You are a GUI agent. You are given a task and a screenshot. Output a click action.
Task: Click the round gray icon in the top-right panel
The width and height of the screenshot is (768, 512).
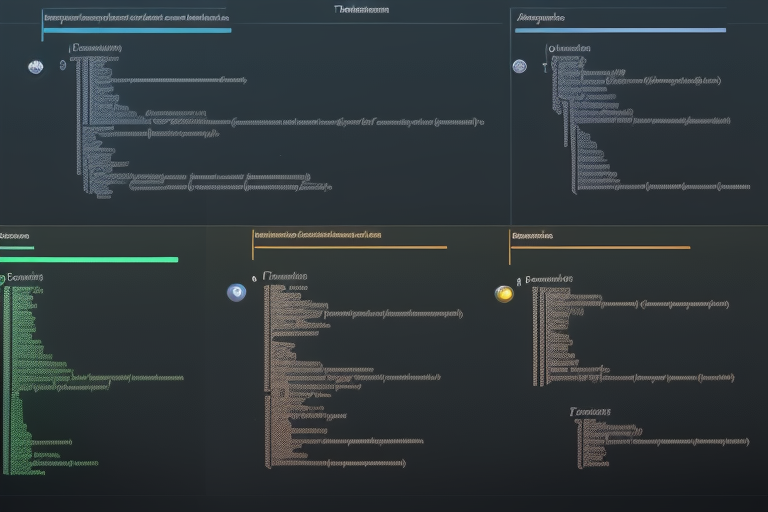[519, 67]
